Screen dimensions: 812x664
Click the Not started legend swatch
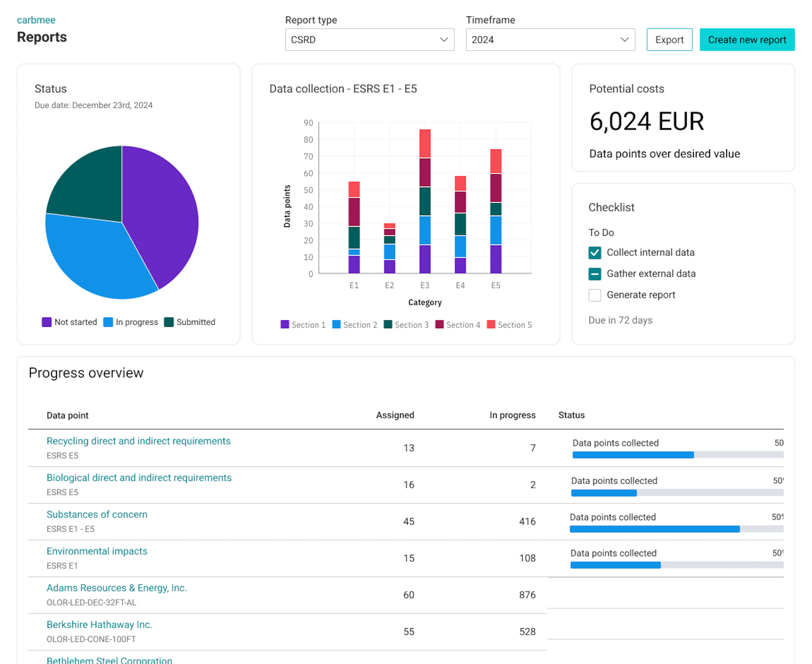tap(47, 322)
